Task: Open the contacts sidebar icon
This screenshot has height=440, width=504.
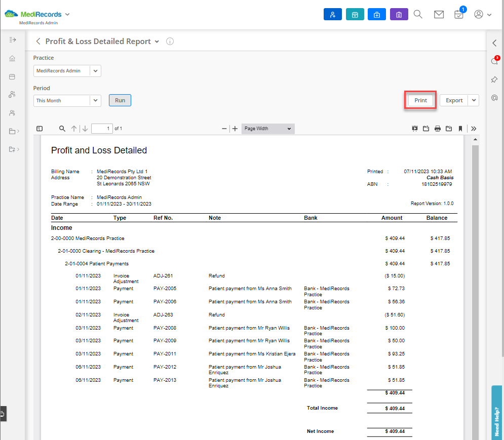Action: pyautogui.click(x=12, y=113)
